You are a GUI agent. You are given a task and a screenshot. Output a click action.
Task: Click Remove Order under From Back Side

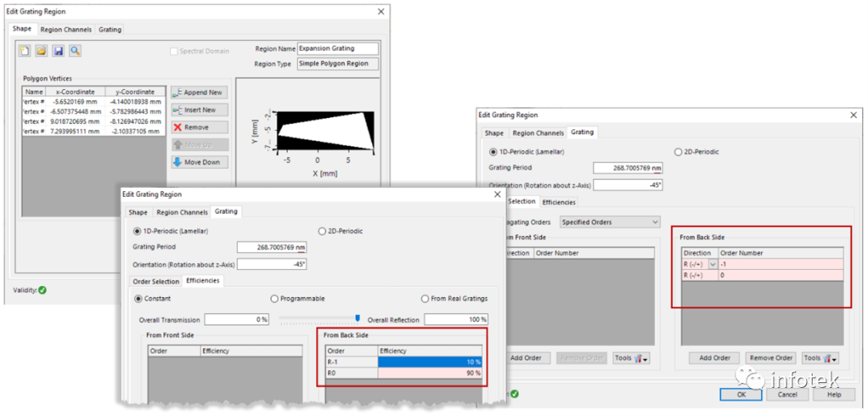tap(770, 358)
